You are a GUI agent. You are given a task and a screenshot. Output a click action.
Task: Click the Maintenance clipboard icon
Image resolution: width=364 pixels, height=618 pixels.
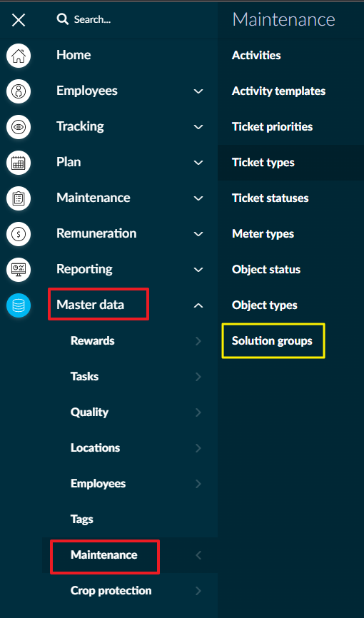[19, 198]
